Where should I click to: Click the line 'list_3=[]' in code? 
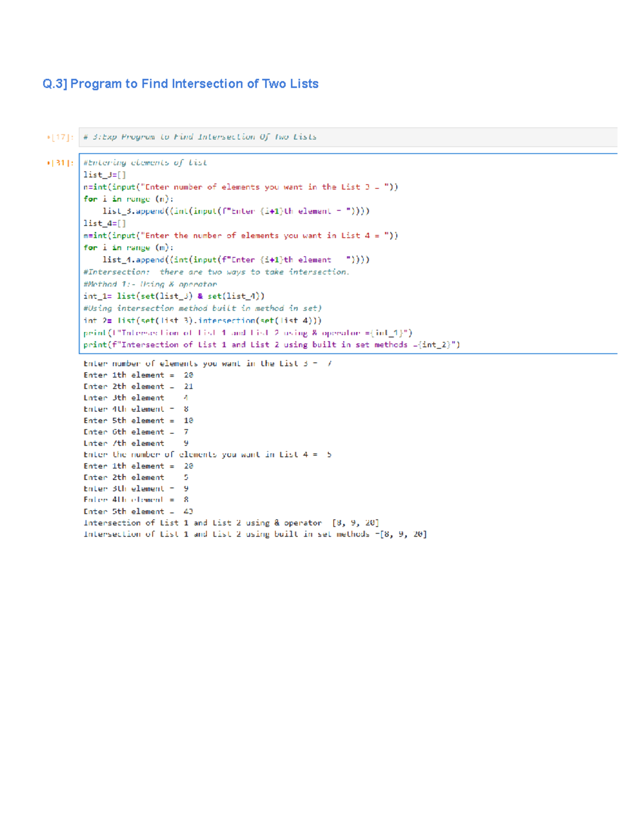[x=105, y=175]
